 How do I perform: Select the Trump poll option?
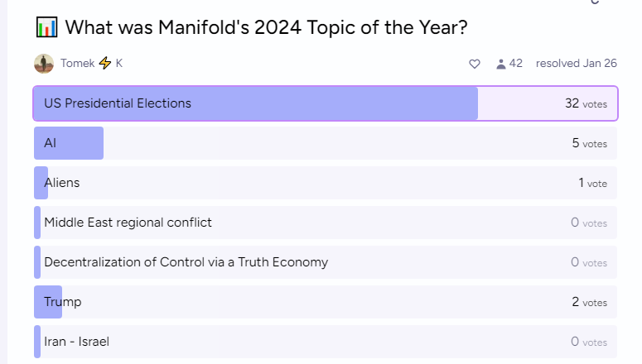pyautogui.click(x=326, y=302)
